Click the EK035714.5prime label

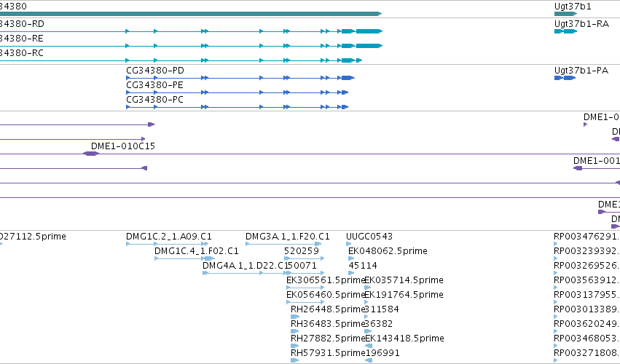tap(404, 280)
